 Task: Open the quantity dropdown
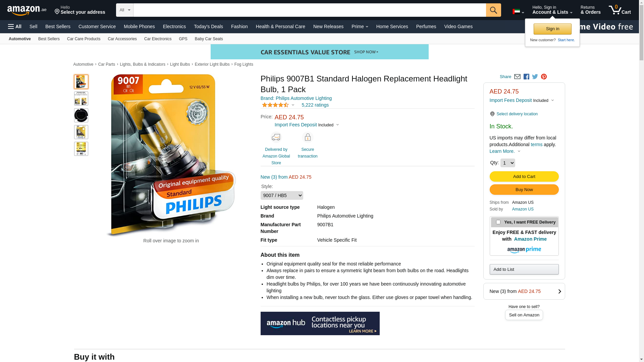click(507, 163)
